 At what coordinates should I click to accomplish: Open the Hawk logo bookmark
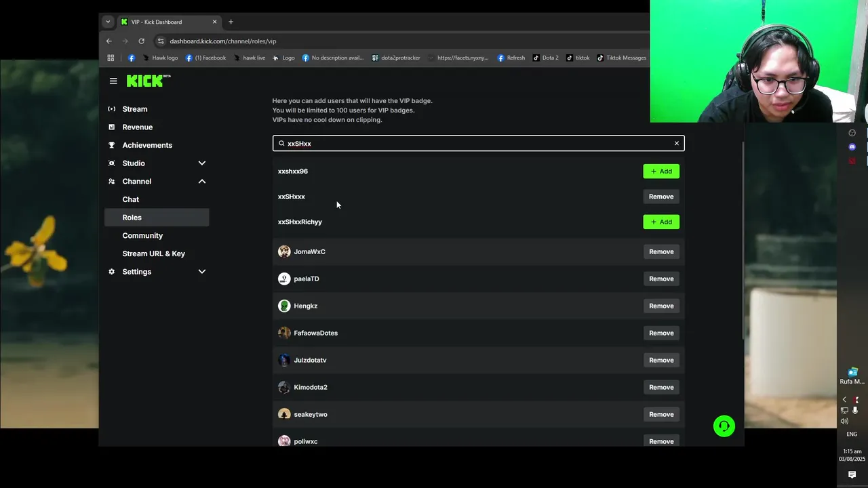(x=160, y=58)
